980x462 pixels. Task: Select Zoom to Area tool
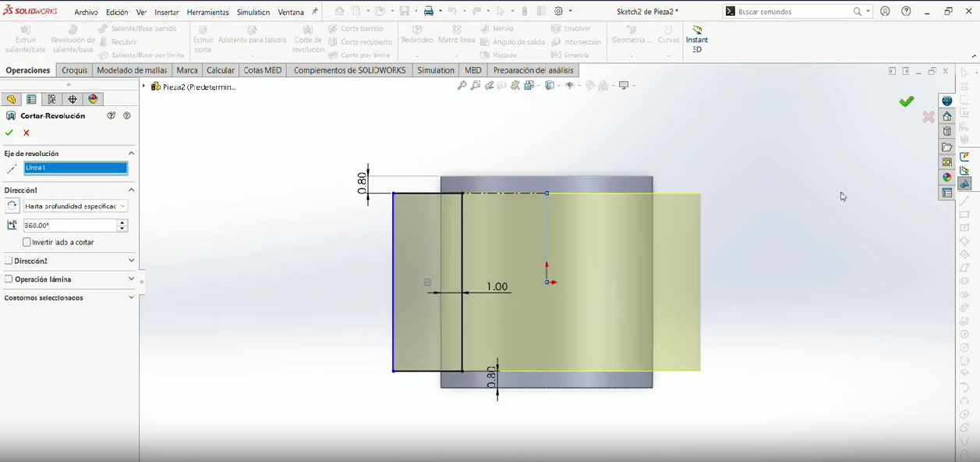[476, 86]
